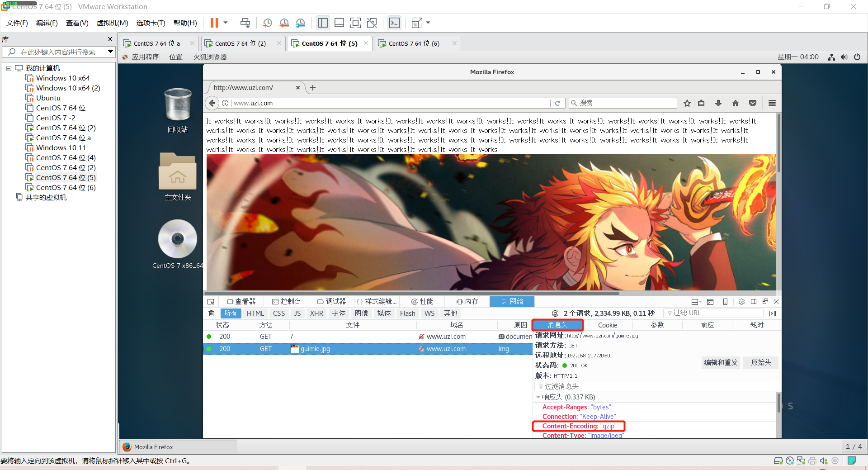Click the VMware pause/suspend button
This screenshot has height=470, width=868.
coord(214,23)
